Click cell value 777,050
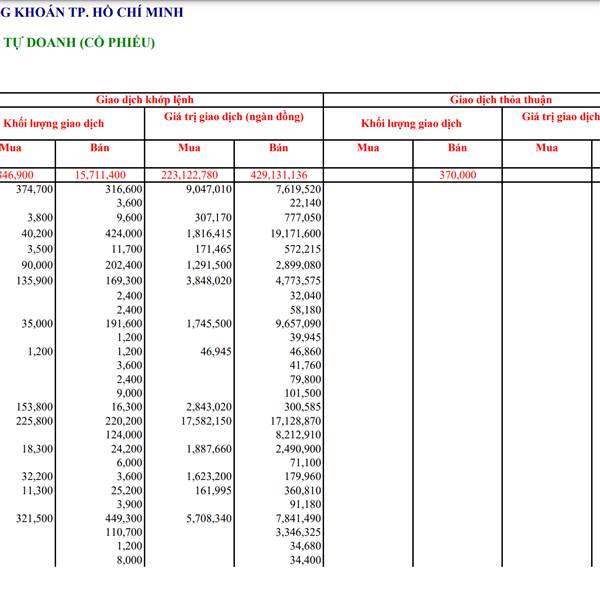Viewport: 600px width, 600px height. [303, 218]
